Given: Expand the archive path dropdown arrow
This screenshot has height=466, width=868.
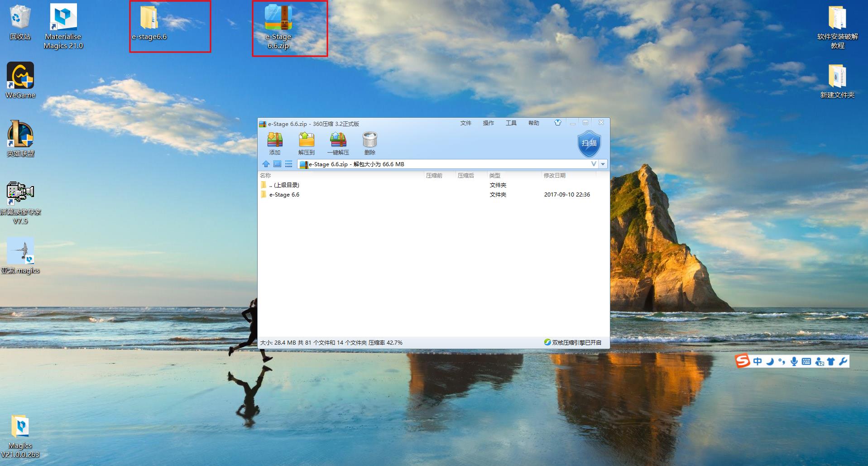Looking at the screenshot, I should [603, 164].
